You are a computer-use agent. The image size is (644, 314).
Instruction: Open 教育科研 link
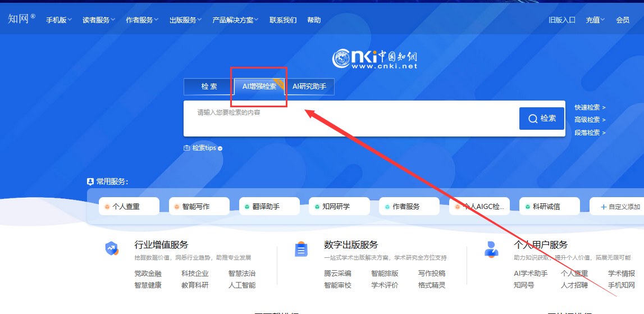195,285
